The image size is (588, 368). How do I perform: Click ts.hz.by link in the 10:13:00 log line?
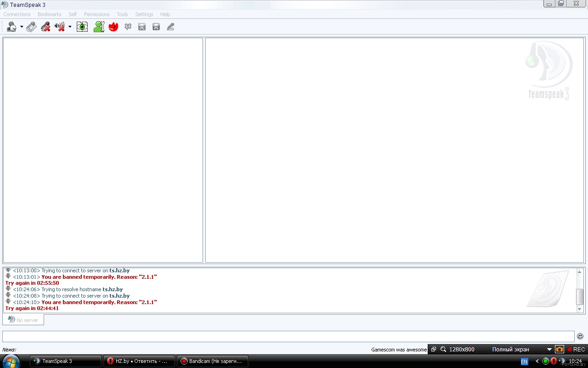click(119, 270)
